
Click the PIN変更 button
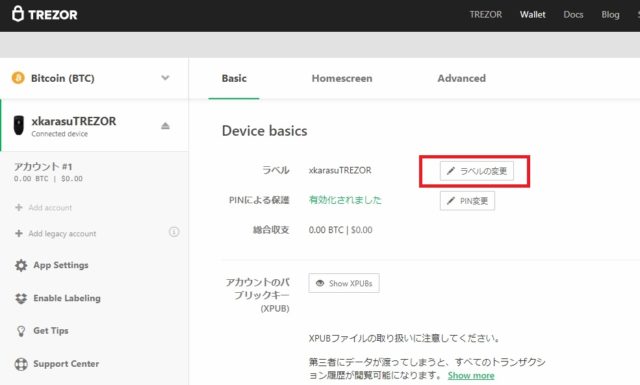tap(467, 201)
